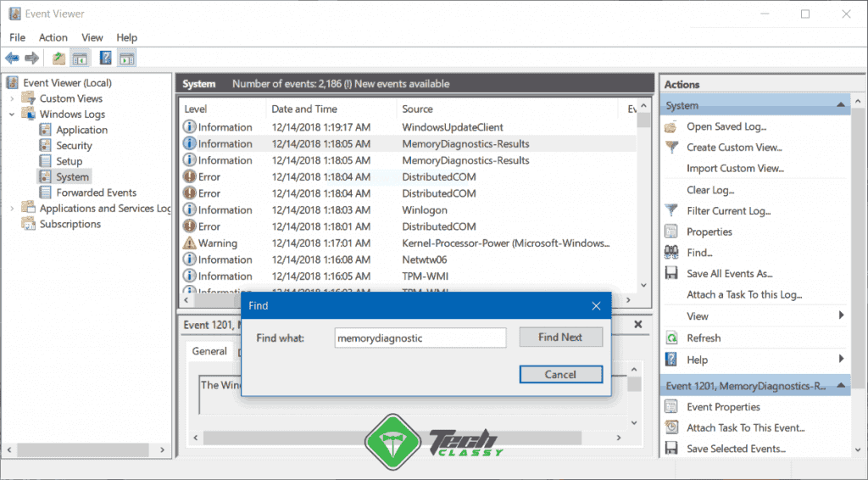Viewport: 868px width, 480px height.
Task: Click the Refresh icon in Actions
Action: coord(671,338)
